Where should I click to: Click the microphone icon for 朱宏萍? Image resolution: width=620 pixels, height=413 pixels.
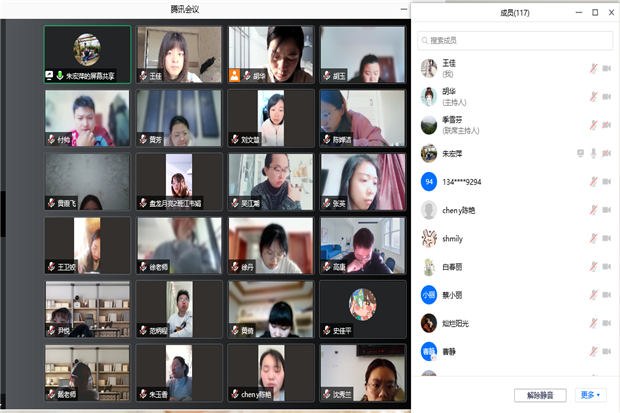(x=593, y=153)
